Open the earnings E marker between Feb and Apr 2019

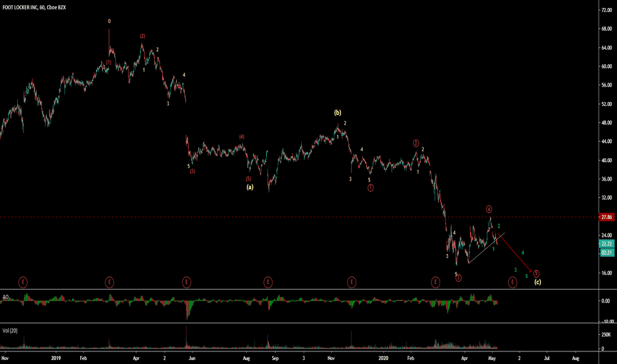point(109,282)
